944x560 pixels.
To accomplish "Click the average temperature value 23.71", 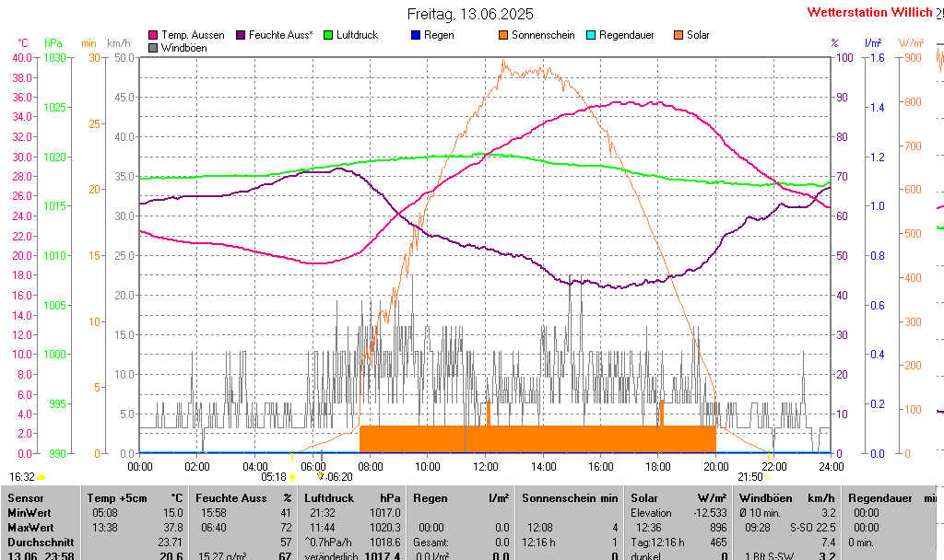I will pyautogui.click(x=171, y=542).
